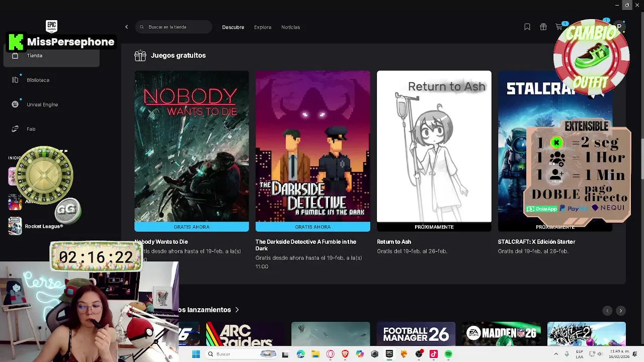The height and width of the screenshot is (362, 644).
Task: Click GRATIS AHORA under Nobody Wants to Die
Action: pos(192,227)
